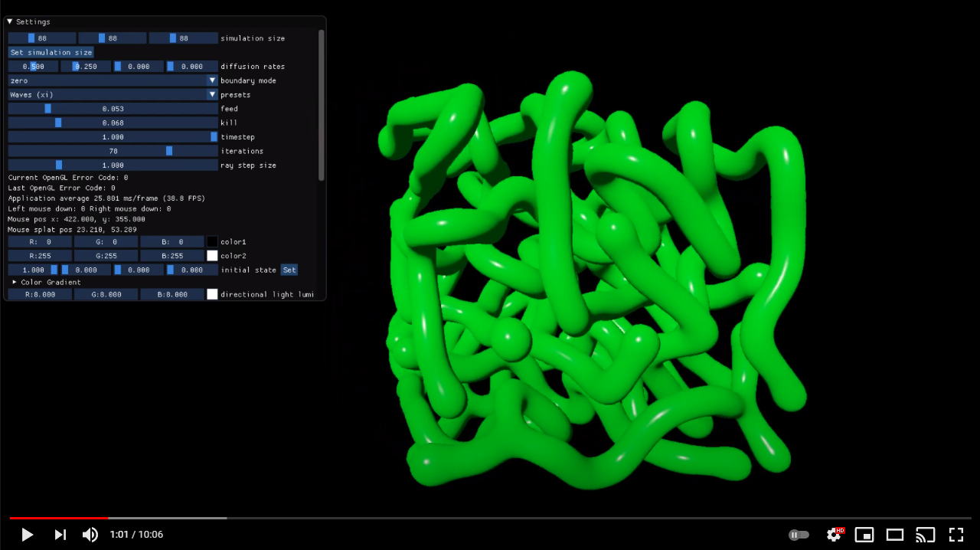
Task: Click the Application average FPS text
Action: 106,198
